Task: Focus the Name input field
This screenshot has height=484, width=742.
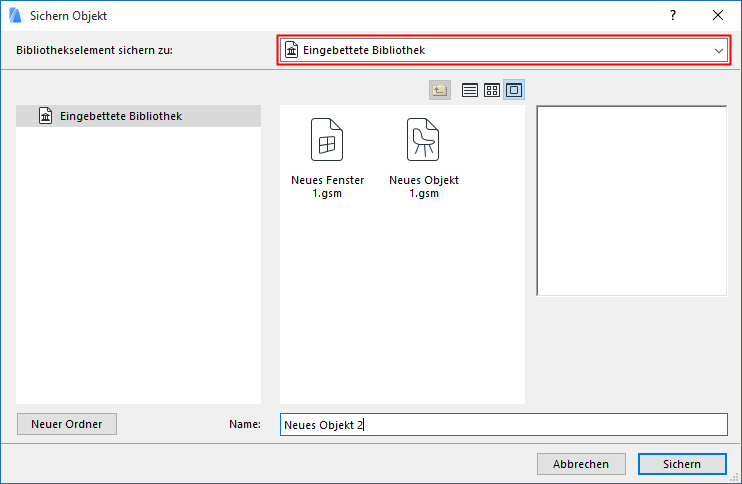Action: coord(504,424)
